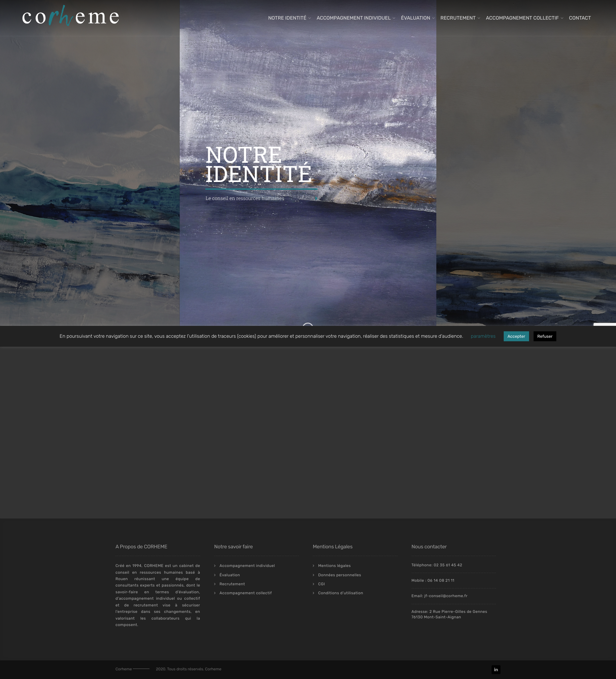The height and width of the screenshot is (679, 616).
Task: Expand the Recrutement menu chevron
Action: pos(479,18)
